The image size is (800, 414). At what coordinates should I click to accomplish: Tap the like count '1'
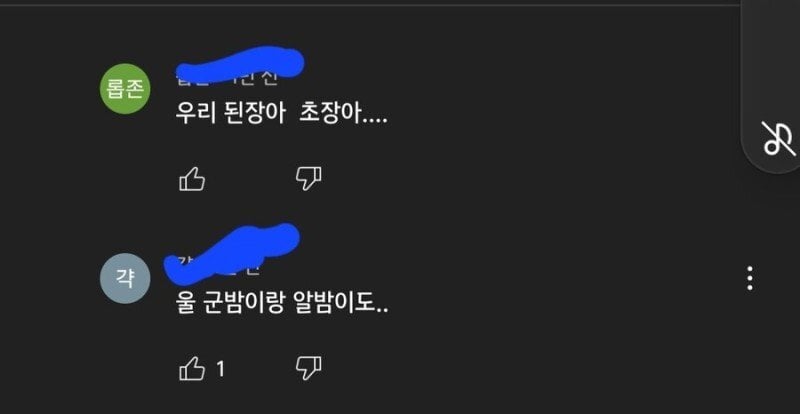(220, 369)
